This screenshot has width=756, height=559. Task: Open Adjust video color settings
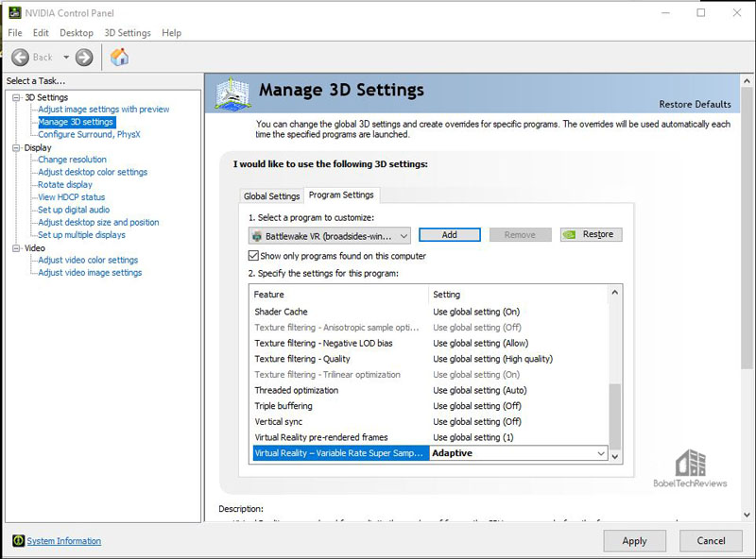(x=88, y=260)
